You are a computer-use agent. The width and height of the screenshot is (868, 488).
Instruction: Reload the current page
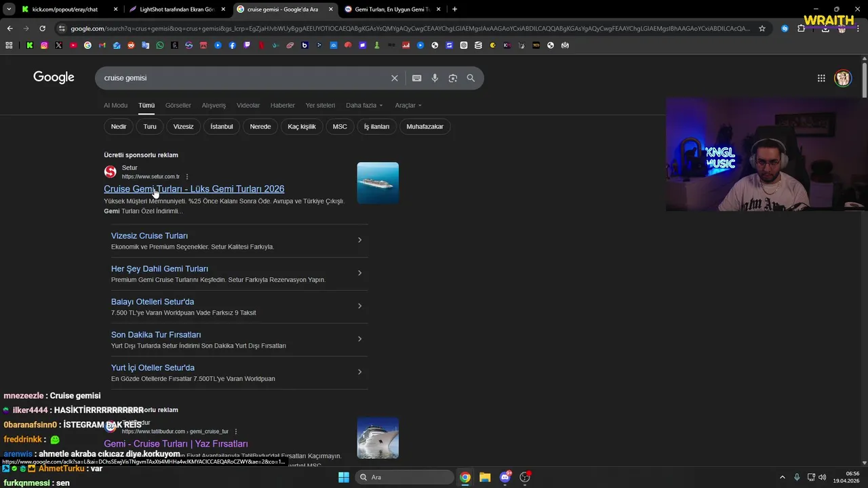coord(42,28)
